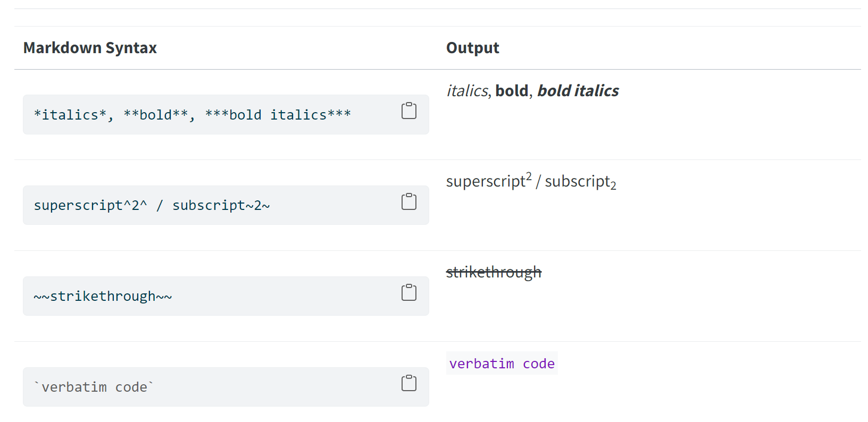
Task: Click the *italics* text in code block
Action: [x=70, y=115]
